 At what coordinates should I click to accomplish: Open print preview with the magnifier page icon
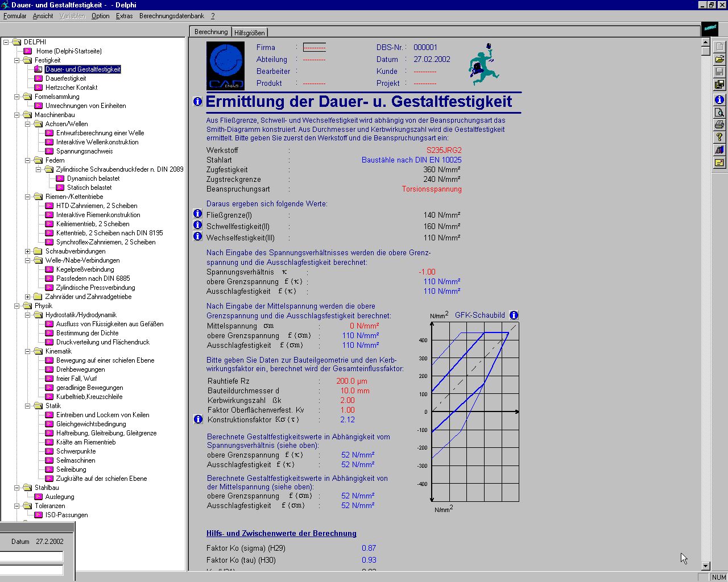click(719, 112)
